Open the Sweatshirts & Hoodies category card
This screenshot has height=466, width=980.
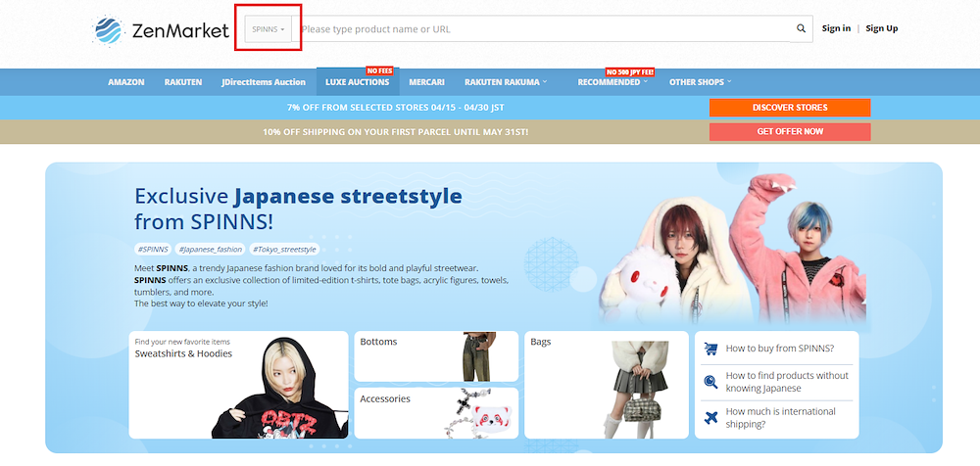(x=239, y=385)
